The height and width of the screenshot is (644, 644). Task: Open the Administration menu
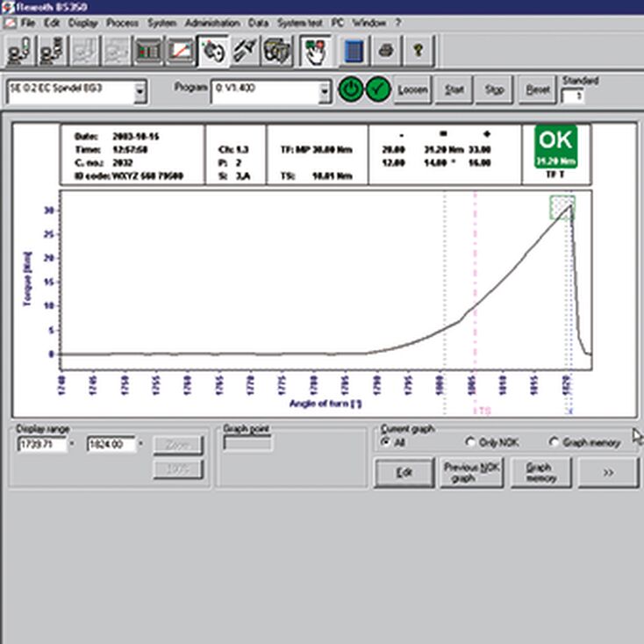[x=212, y=23]
